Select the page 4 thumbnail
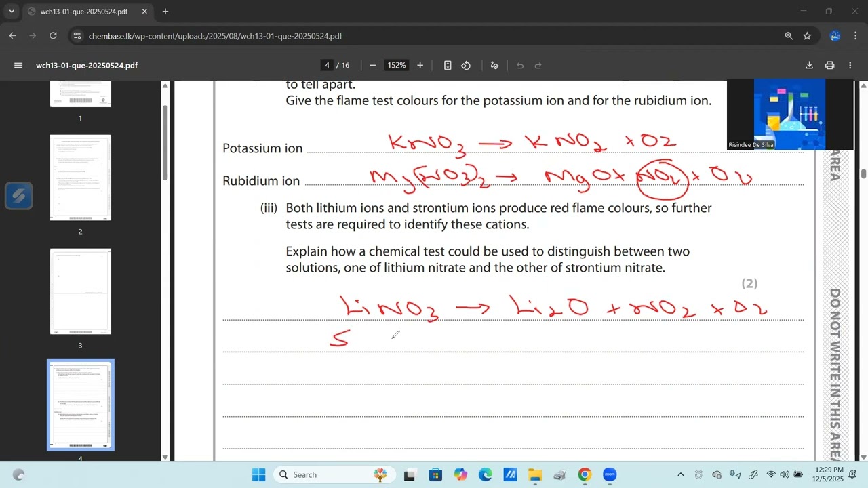This screenshot has width=868, height=488. (81, 405)
